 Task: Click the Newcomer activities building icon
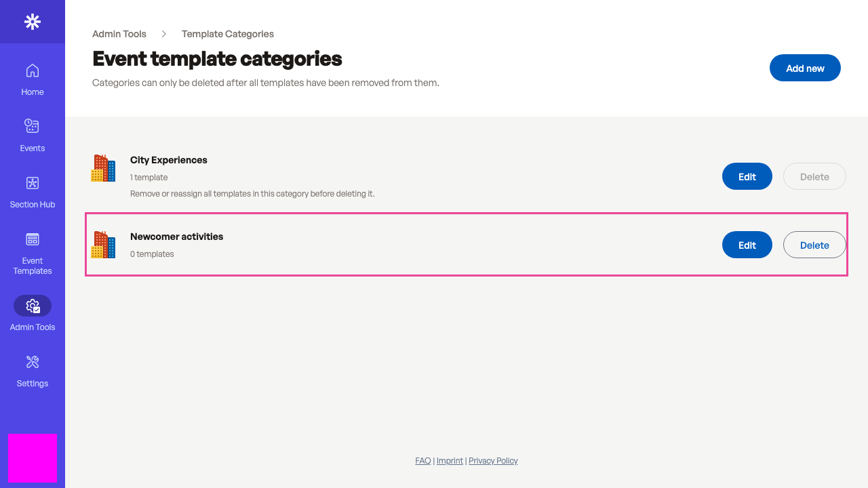103,245
